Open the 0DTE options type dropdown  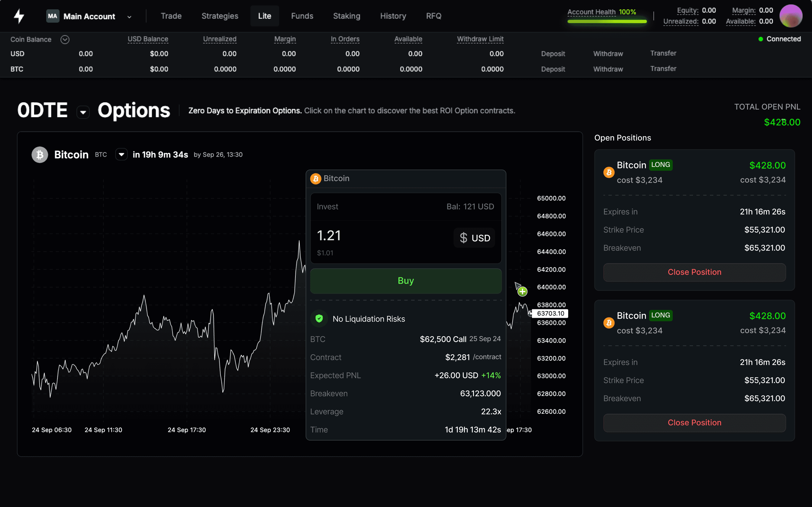tap(83, 112)
